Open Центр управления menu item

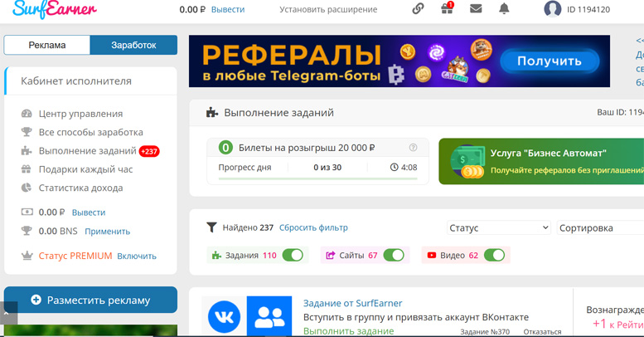point(80,114)
